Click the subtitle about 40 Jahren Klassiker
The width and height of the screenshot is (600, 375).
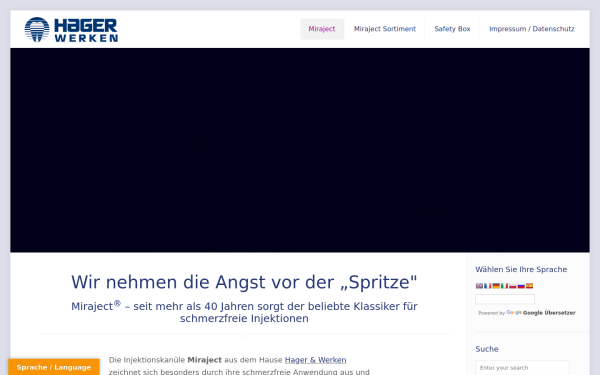point(244,312)
